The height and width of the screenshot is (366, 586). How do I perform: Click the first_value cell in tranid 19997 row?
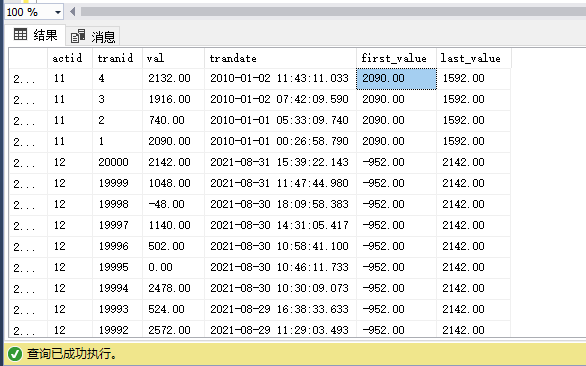point(397,225)
